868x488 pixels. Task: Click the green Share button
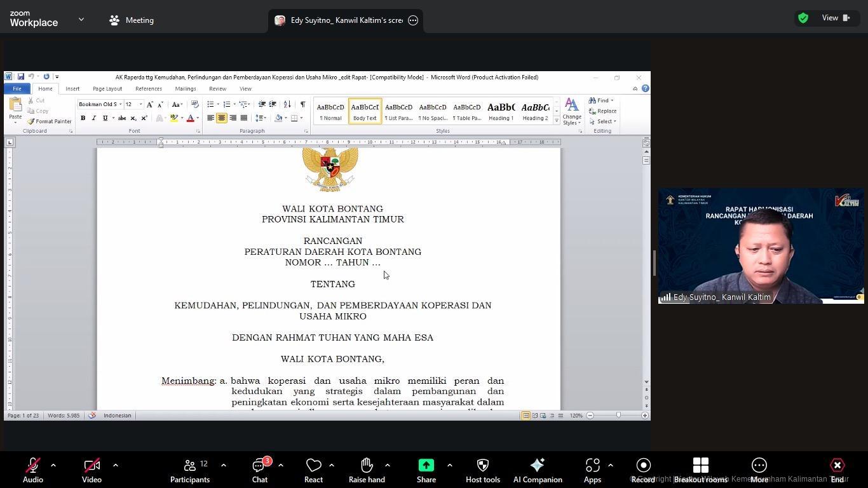click(426, 471)
